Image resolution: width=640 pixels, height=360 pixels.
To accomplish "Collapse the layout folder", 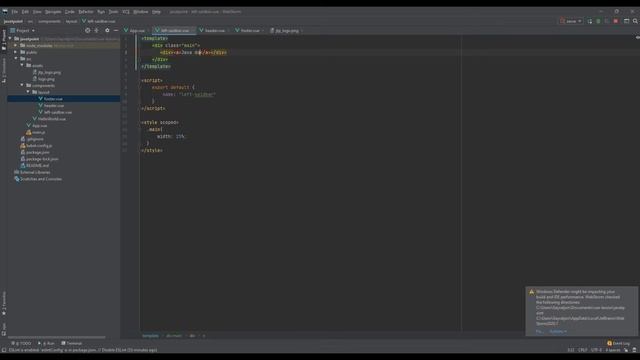I will [28, 92].
